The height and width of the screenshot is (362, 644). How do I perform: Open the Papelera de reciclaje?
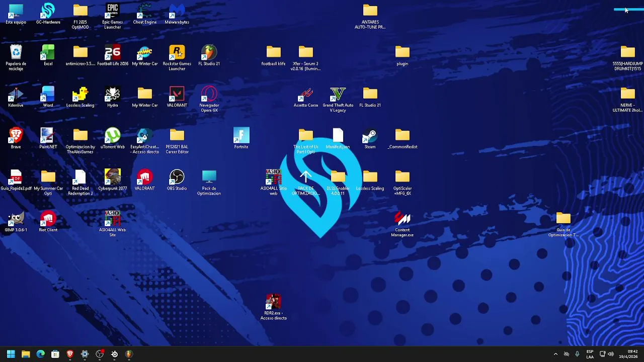pyautogui.click(x=16, y=58)
